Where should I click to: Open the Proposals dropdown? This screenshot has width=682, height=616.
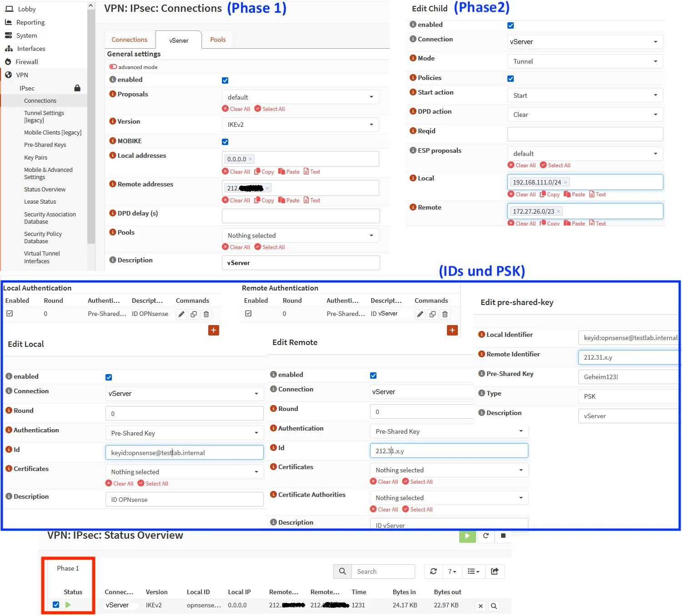[x=300, y=97]
